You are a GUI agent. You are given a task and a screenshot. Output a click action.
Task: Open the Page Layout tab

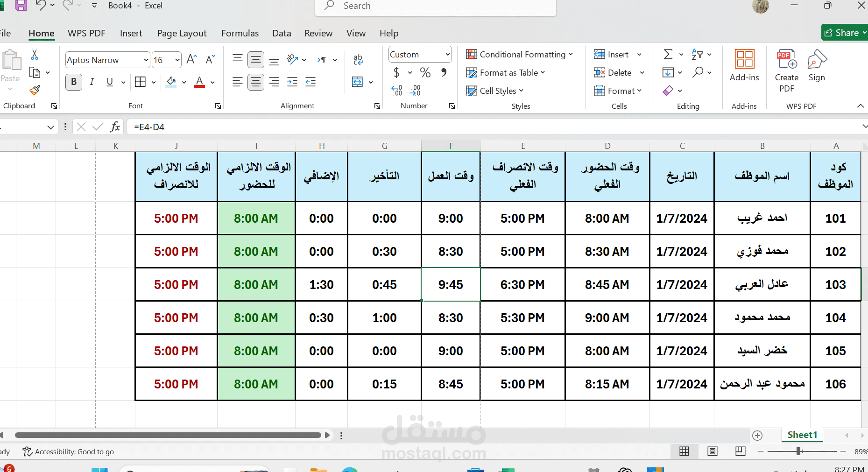(182, 33)
